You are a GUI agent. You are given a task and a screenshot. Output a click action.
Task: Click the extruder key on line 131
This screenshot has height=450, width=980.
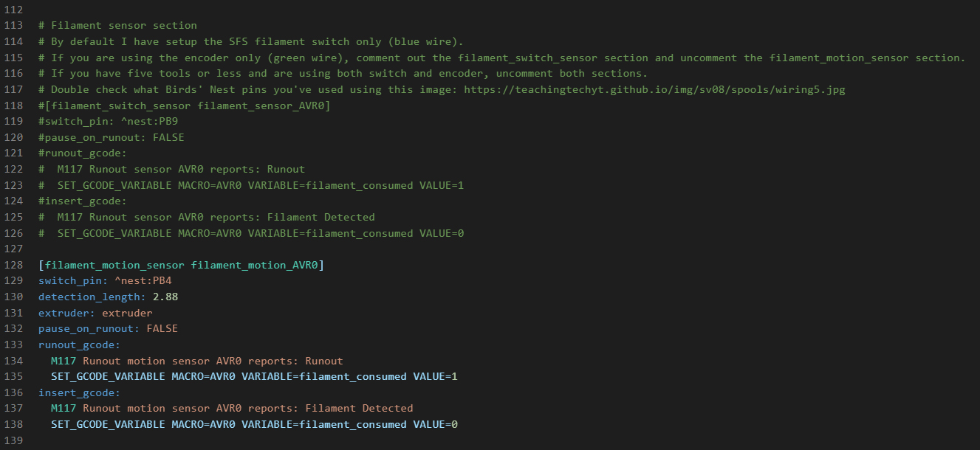pyautogui.click(x=66, y=313)
